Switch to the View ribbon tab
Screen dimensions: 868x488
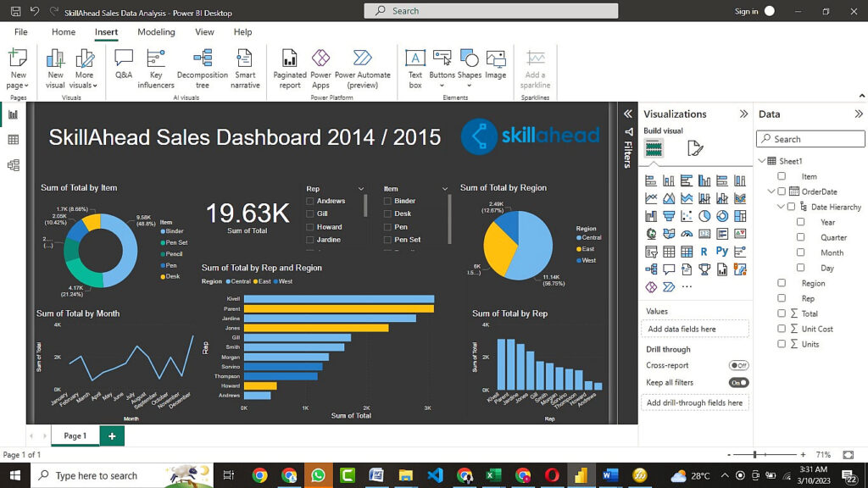[x=204, y=32]
